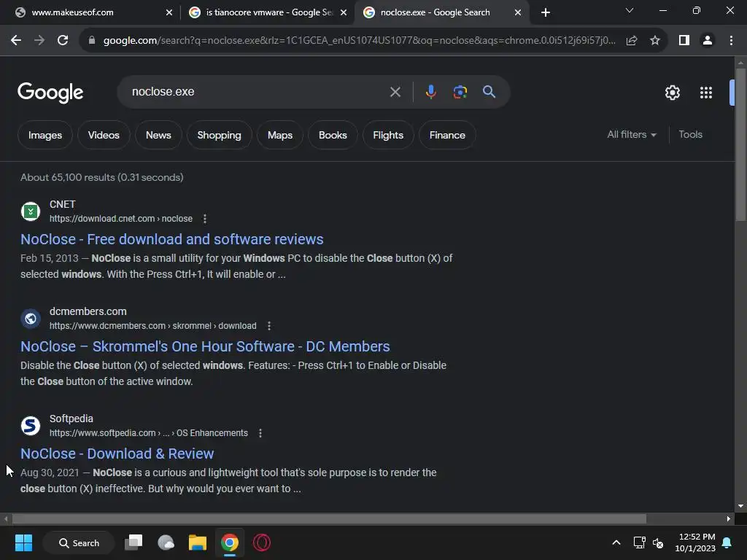Filter results by Images
The image size is (747, 560).
click(x=45, y=135)
